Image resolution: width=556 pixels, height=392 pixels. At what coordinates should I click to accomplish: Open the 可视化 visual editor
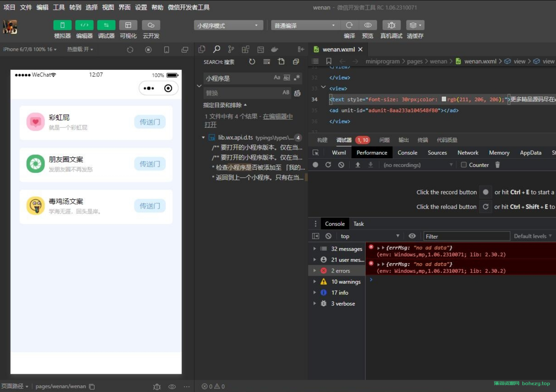coord(128,25)
